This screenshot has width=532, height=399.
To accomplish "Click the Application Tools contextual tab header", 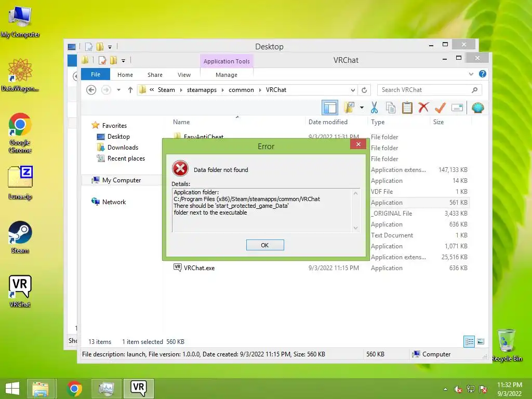I will pyautogui.click(x=227, y=61).
